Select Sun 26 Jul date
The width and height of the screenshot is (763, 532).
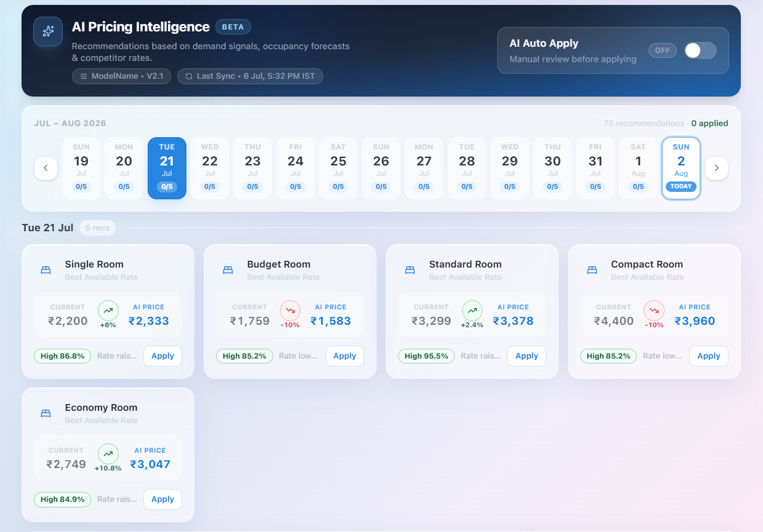[x=381, y=168]
